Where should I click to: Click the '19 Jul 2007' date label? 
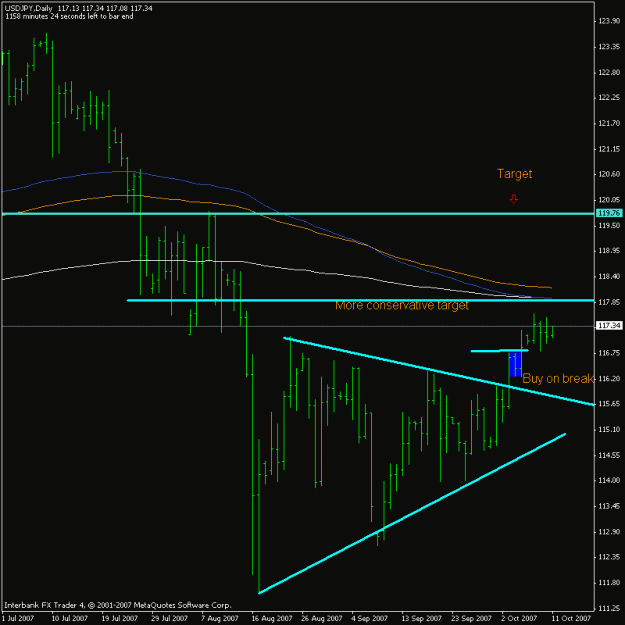click(x=120, y=618)
